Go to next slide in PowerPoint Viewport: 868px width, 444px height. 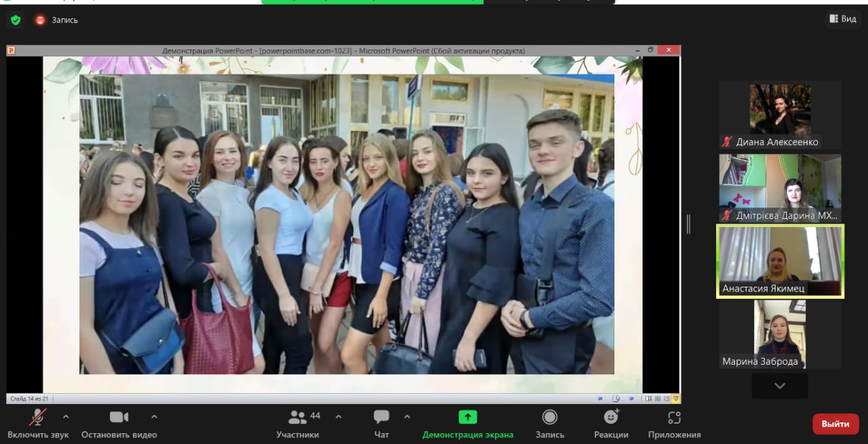[631, 399]
